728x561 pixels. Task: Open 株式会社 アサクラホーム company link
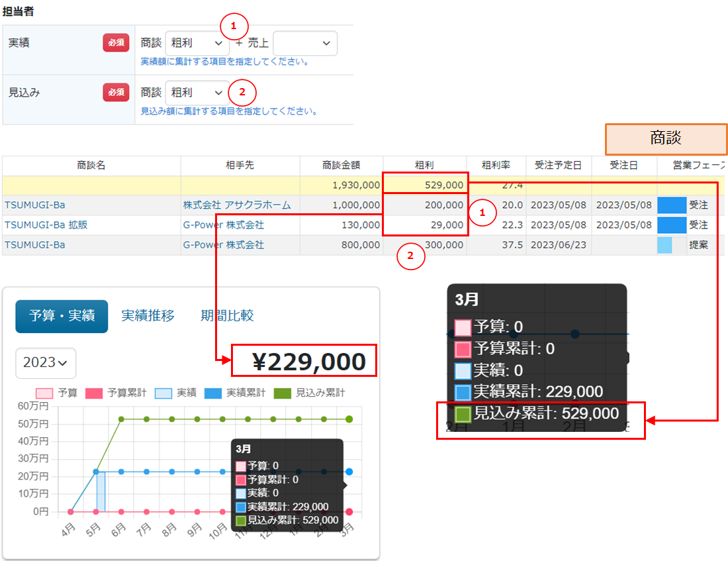[237, 205]
